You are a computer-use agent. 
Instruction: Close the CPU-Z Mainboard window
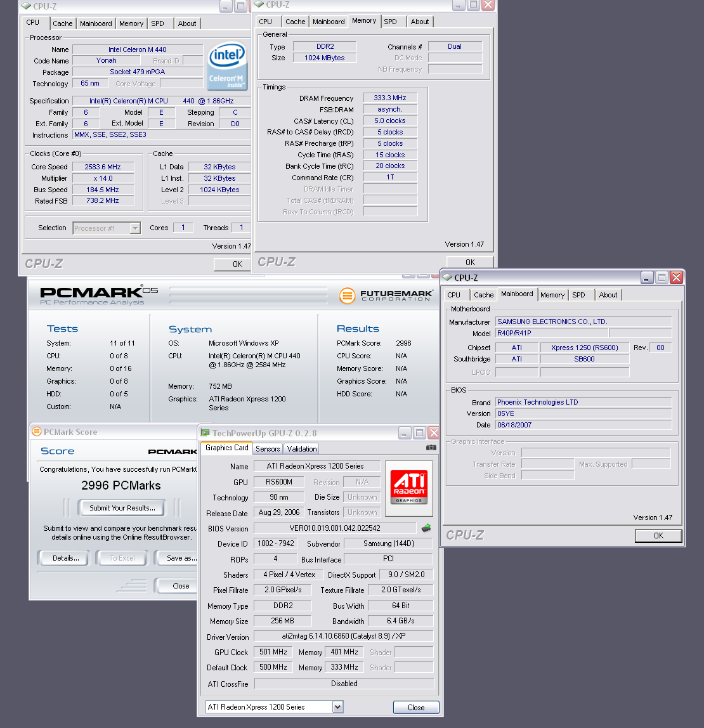click(x=677, y=278)
